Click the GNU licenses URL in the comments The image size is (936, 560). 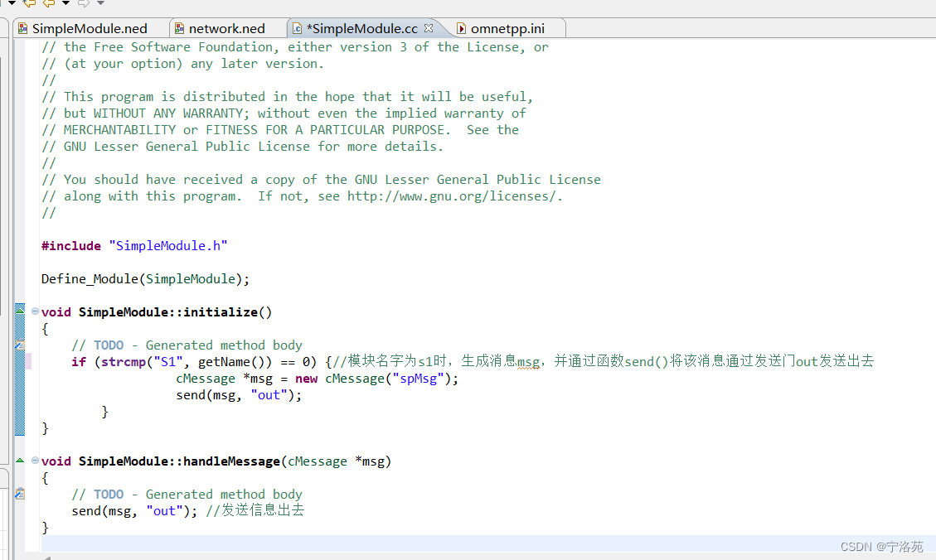click(x=453, y=196)
